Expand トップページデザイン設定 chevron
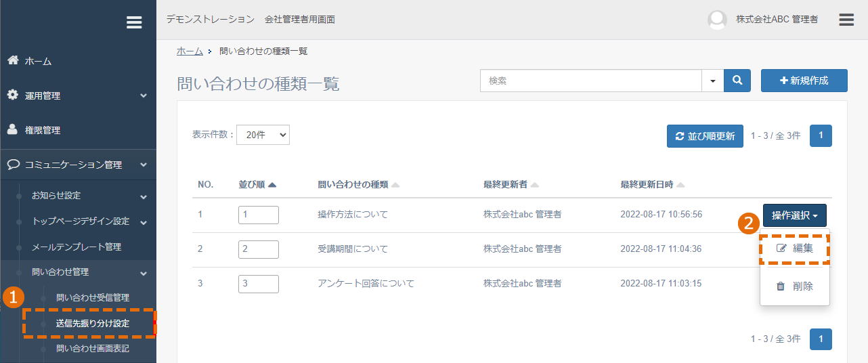Viewport: 868px width, 363px height. (144, 222)
